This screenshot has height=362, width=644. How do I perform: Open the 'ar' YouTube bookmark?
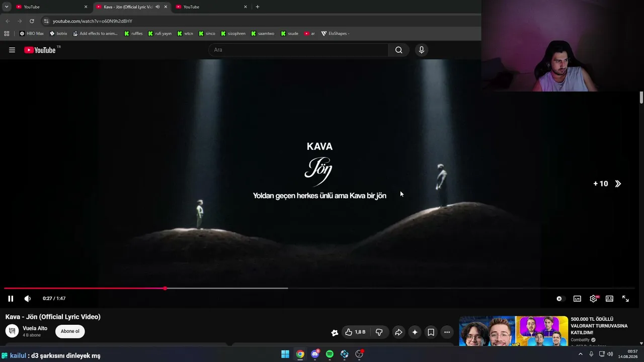click(309, 34)
